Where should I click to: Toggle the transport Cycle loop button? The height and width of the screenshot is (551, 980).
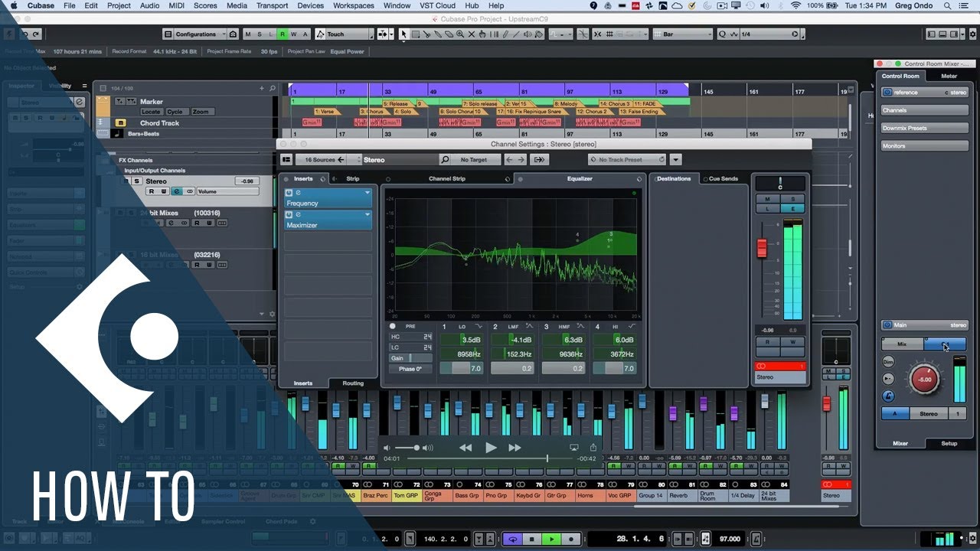point(512,540)
